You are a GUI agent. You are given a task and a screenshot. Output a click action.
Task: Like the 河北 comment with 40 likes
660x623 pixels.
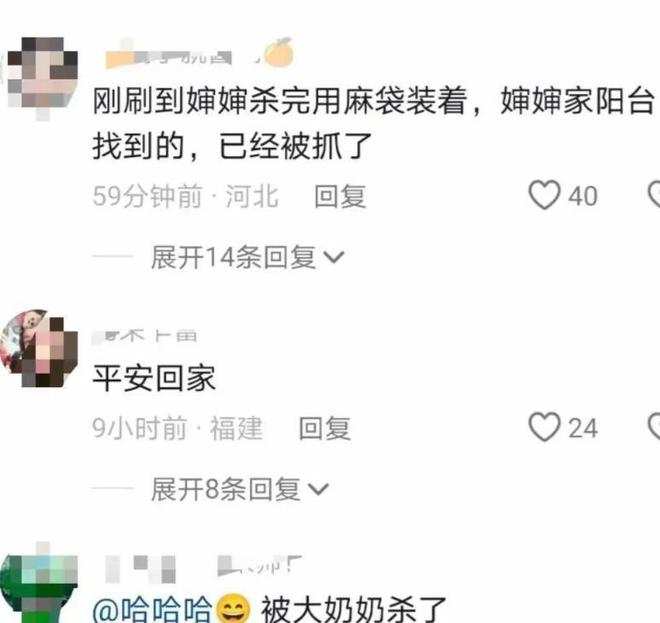tap(544, 195)
